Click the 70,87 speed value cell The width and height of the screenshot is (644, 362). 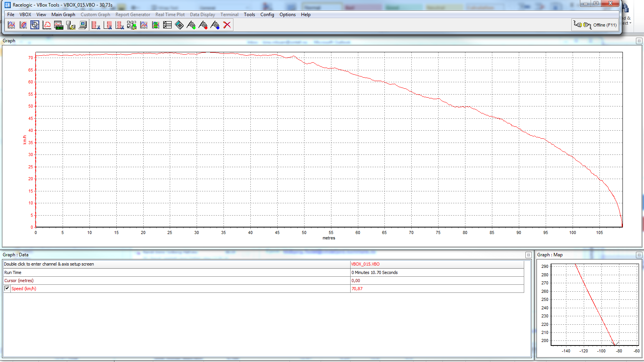click(x=437, y=289)
